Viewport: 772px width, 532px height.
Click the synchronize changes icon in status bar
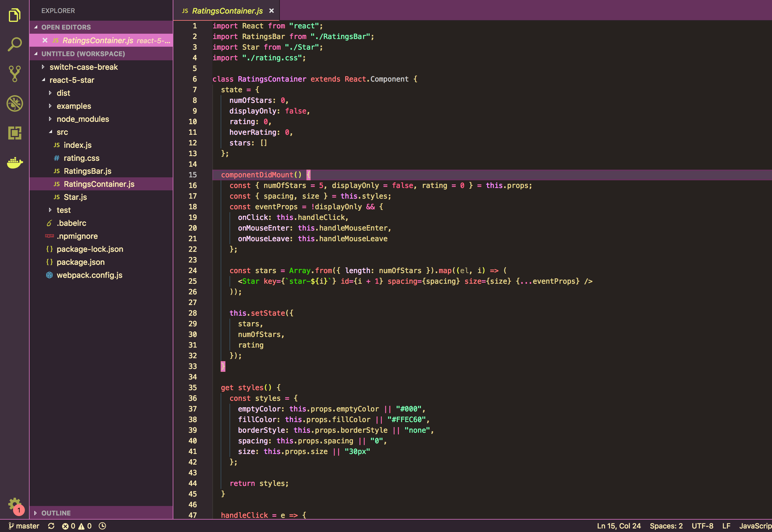51,526
